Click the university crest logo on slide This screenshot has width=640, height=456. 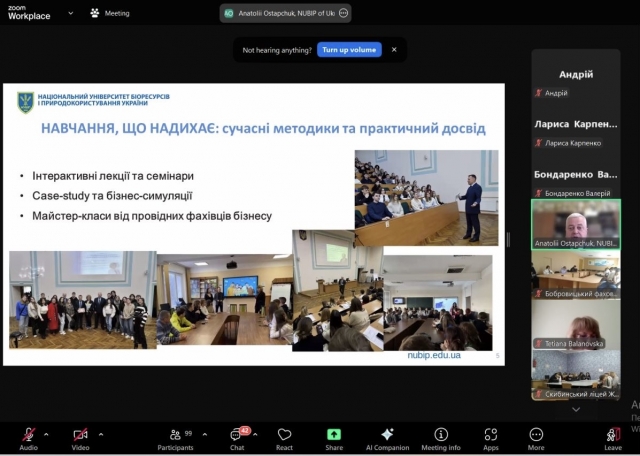tap(25, 102)
